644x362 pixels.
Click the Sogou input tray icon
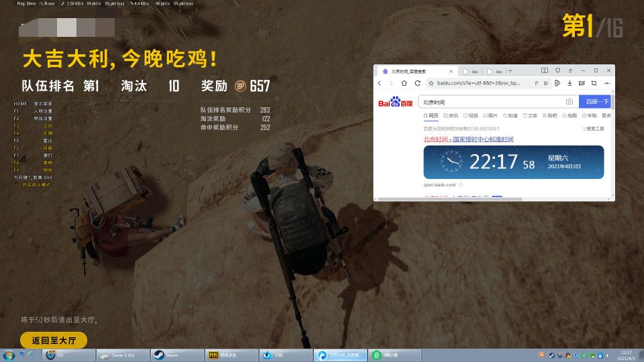point(542,355)
